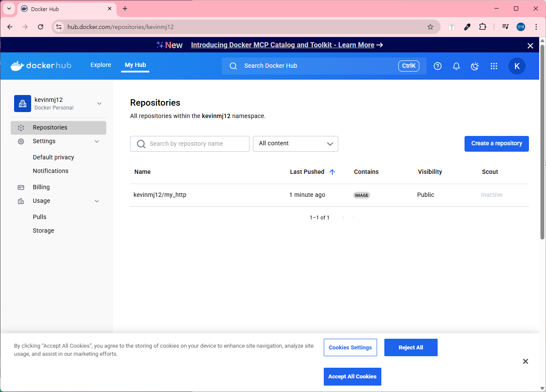Click the Public visibility cell
546x392 pixels.
426,195
